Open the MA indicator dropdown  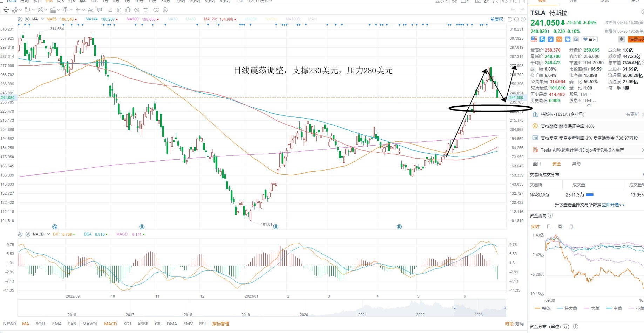pyautogui.click(x=42, y=19)
